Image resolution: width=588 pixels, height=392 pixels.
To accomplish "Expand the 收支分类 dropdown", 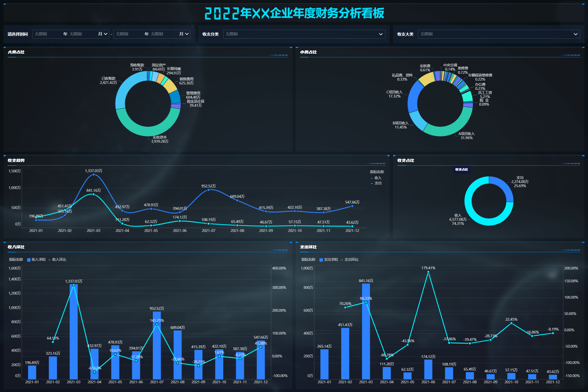I will (381, 34).
